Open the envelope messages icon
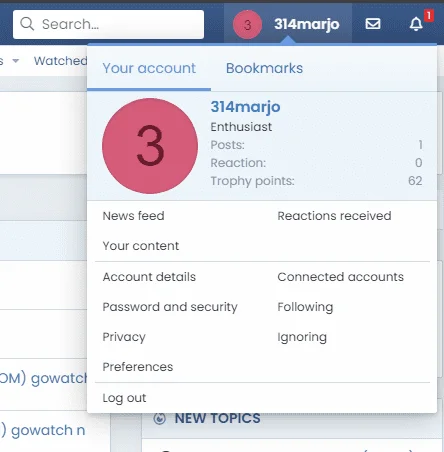This screenshot has width=444, height=452. click(x=373, y=24)
